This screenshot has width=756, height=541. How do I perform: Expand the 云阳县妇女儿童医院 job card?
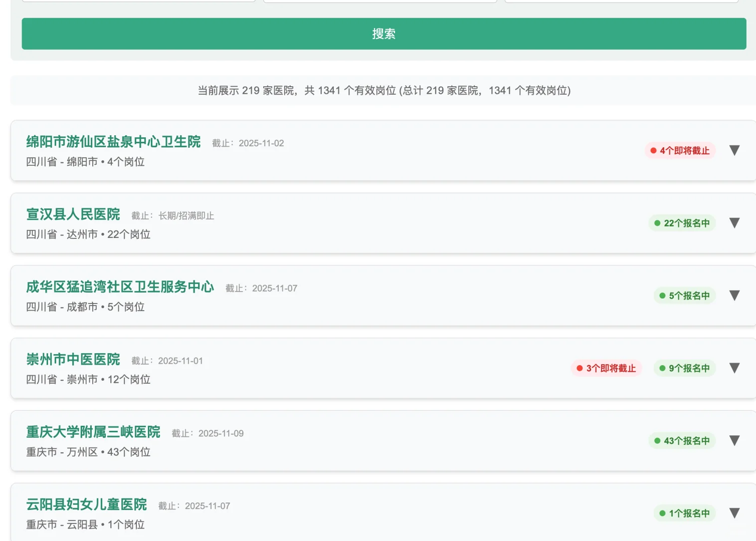(x=734, y=513)
